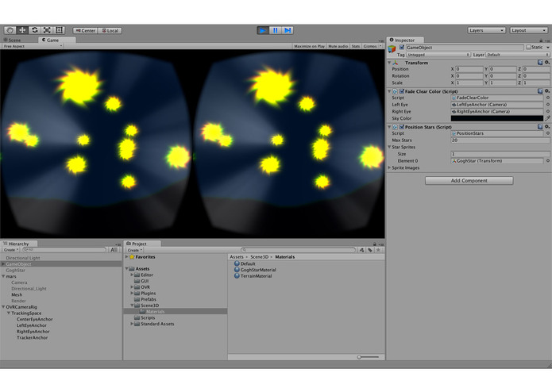Viewport: 552px width, 392px height.
Task: Open the Tag dropdown
Action: [x=438, y=55]
